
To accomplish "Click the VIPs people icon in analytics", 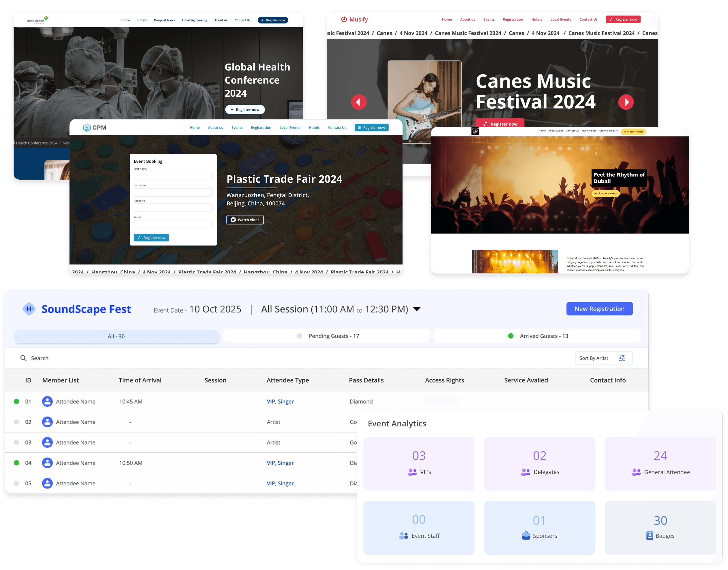I will tap(412, 472).
